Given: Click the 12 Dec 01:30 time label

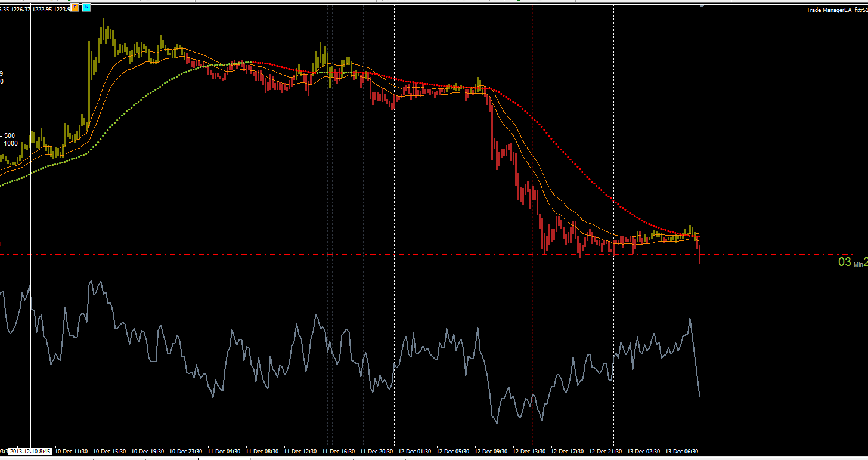Looking at the screenshot, I should click(415, 452).
